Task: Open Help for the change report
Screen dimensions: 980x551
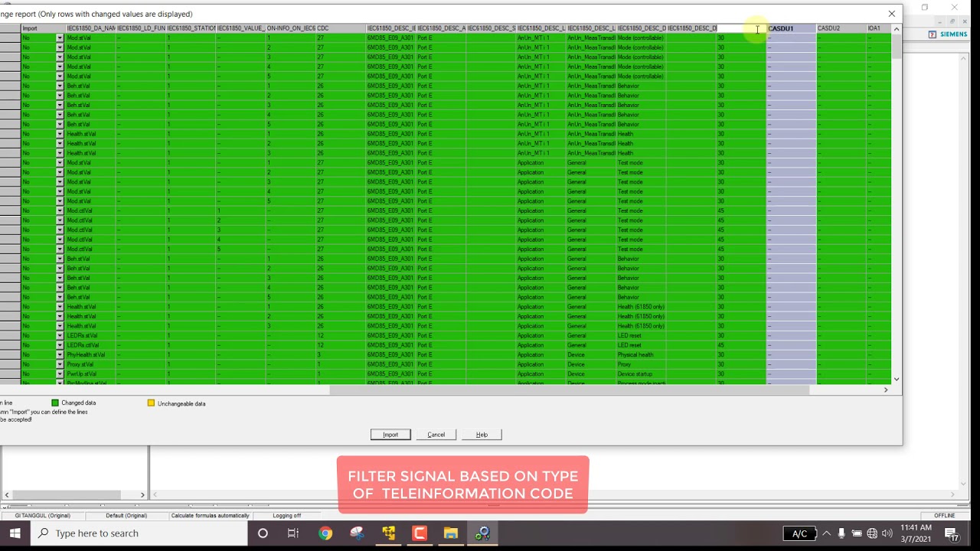Action: tap(482, 435)
